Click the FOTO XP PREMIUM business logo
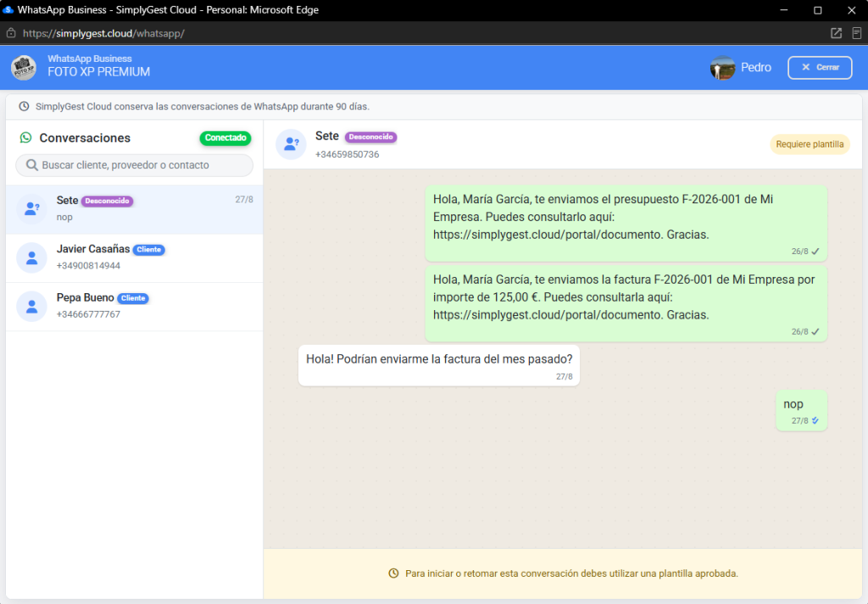Viewport: 868px width, 604px height. pyautogui.click(x=23, y=68)
